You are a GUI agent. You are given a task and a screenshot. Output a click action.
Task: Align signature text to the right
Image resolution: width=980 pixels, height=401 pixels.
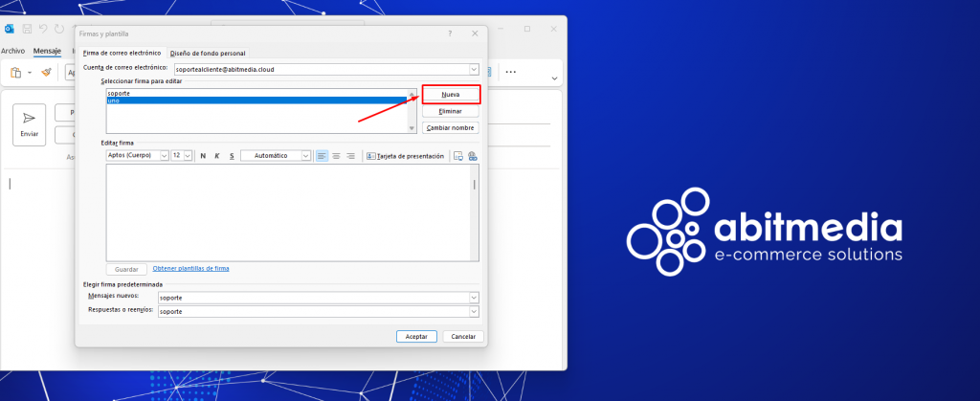coord(350,156)
